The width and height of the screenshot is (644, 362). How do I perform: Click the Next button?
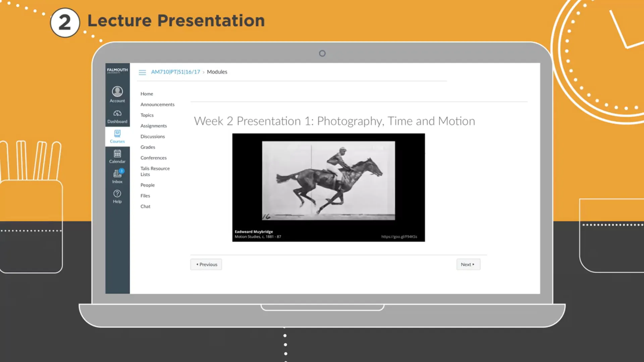468,264
